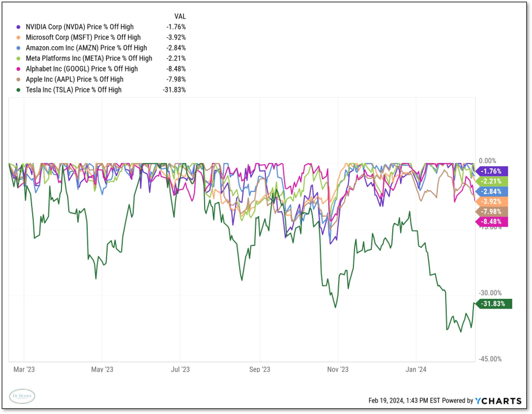Click the Jan '24 x-axis label
The width and height of the screenshot is (532, 414).
[416, 369]
